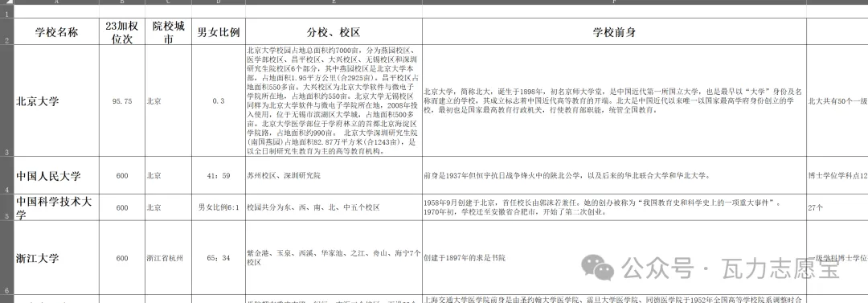The width and height of the screenshot is (868, 303).
Task: Click the 中国人民大学 school name cell
Action: pyautogui.click(x=56, y=175)
